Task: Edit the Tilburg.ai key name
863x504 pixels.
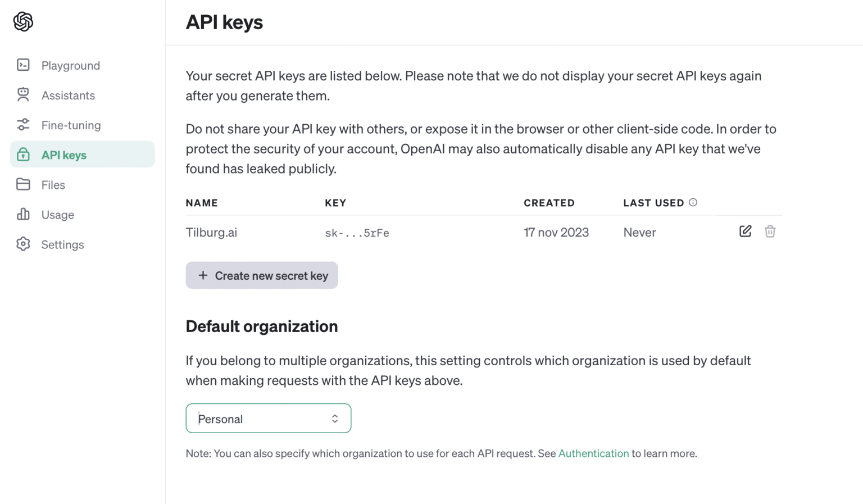Action: [745, 231]
